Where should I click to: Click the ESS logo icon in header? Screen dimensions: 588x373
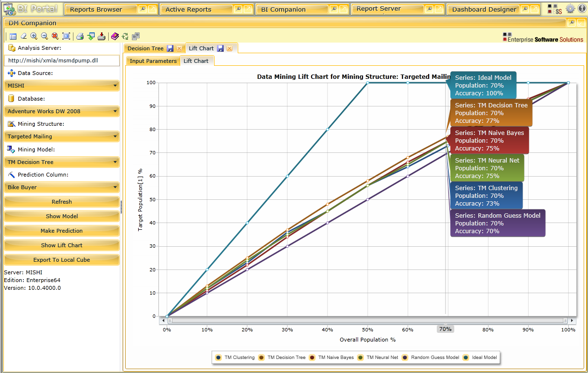(555, 9)
